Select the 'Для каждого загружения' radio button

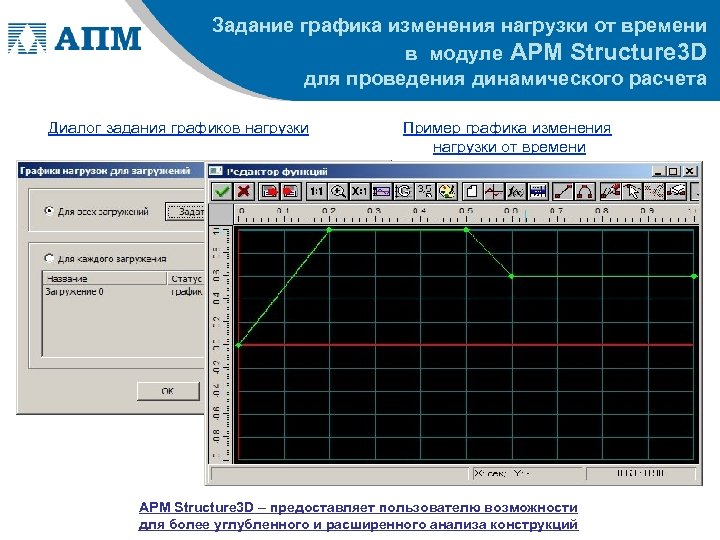(x=49, y=258)
